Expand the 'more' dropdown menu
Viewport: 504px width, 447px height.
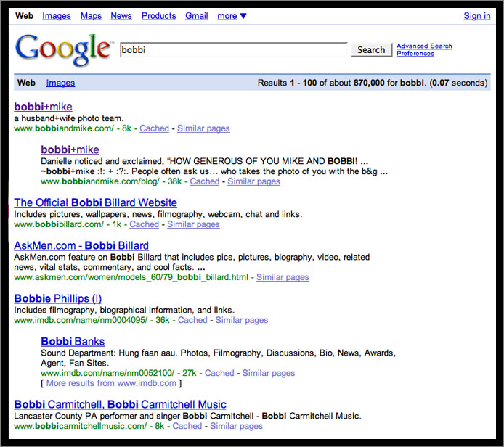pos(232,16)
